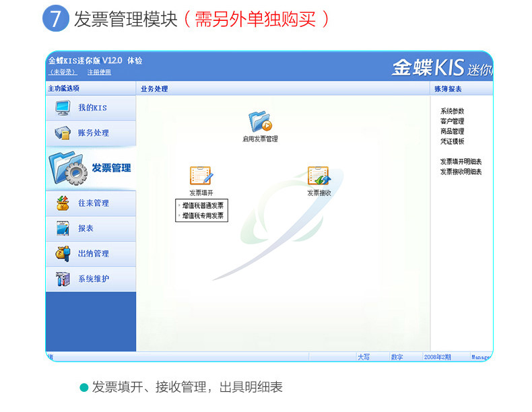Open 凭证模板 in the right panel
This screenshot has height=412, width=532.
(452, 141)
